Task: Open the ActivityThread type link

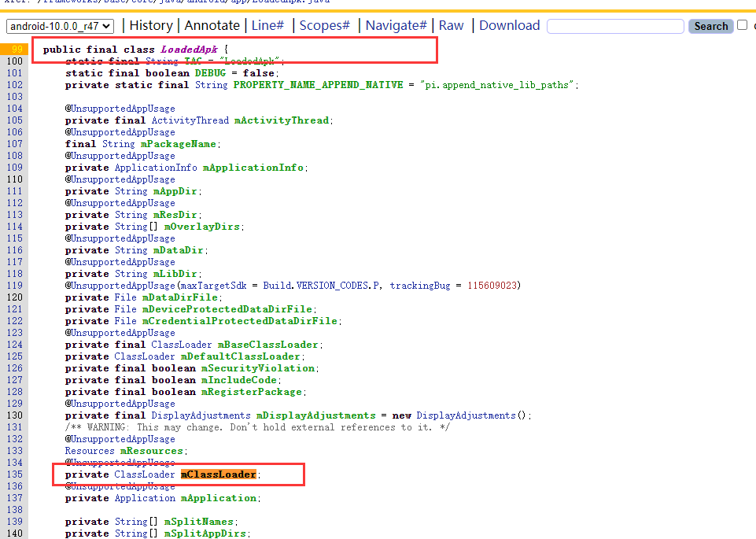Action: coord(190,120)
